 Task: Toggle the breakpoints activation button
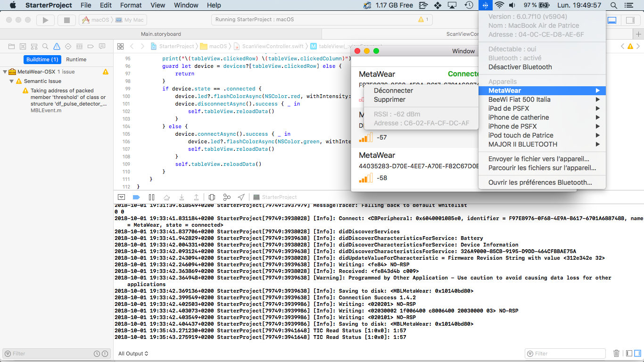136,197
